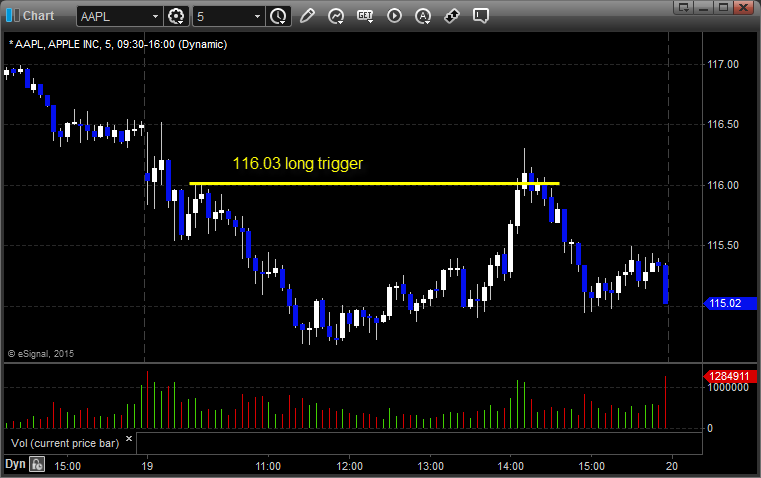Click the 116.50 price axis label
This screenshot has height=478, width=761.
click(723, 124)
